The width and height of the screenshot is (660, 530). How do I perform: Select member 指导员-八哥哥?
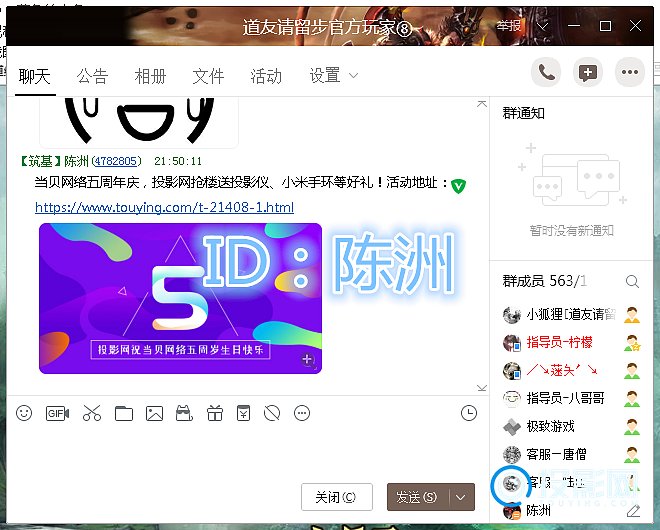tap(572, 398)
